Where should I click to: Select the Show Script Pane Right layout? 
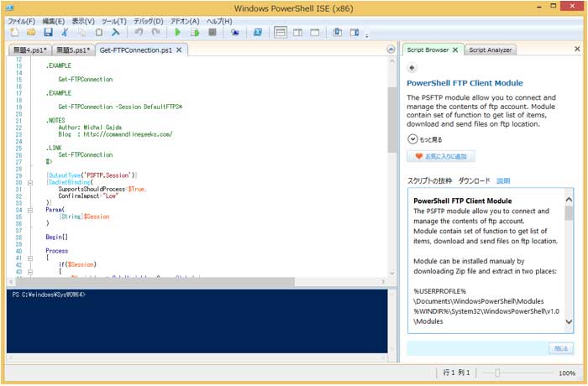(297, 33)
